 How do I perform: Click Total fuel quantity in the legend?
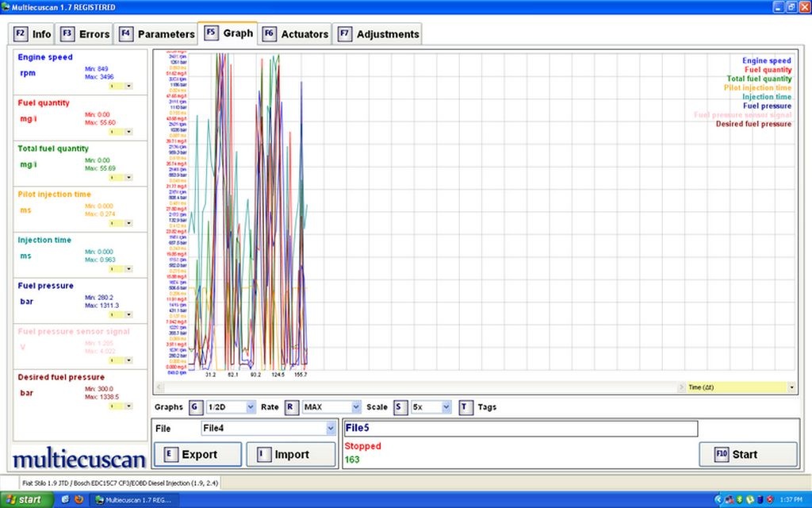click(759, 79)
